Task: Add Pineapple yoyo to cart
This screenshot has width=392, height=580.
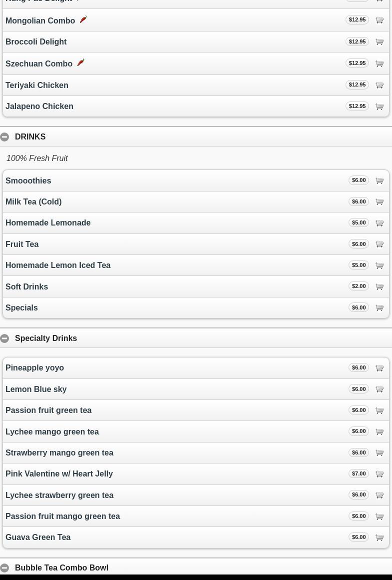Action: (x=380, y=368)
